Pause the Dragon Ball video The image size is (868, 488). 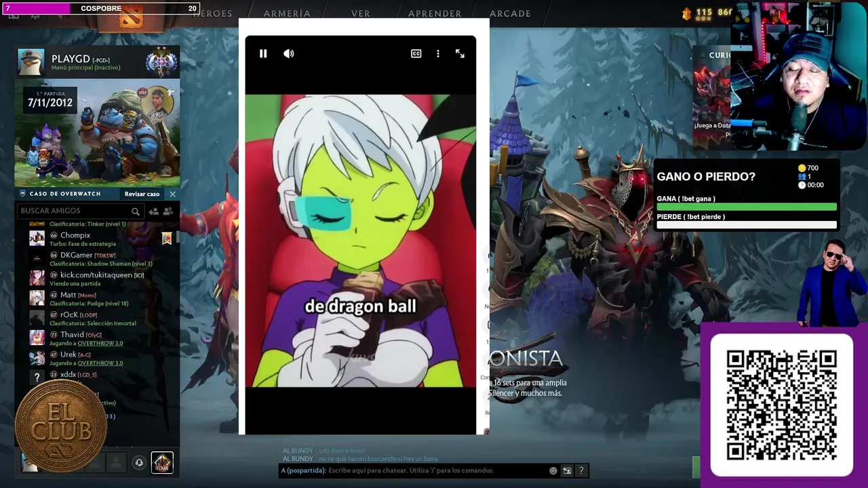(x=263, y=54)
